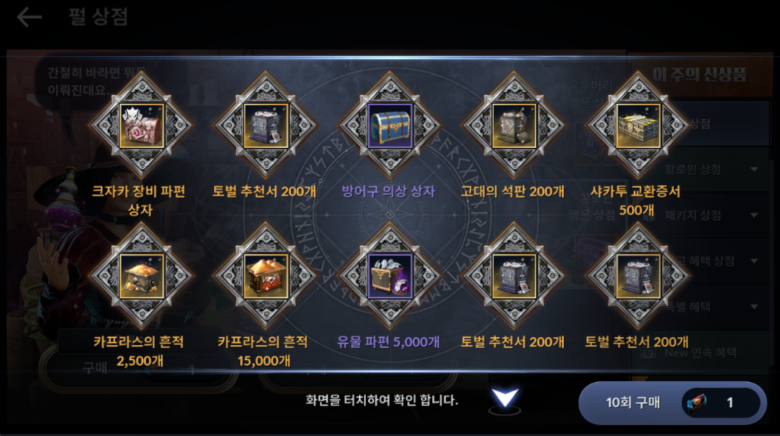Open the 이 주의 신상품 tab
Screen dimensions: 780x436
point(699,75)
